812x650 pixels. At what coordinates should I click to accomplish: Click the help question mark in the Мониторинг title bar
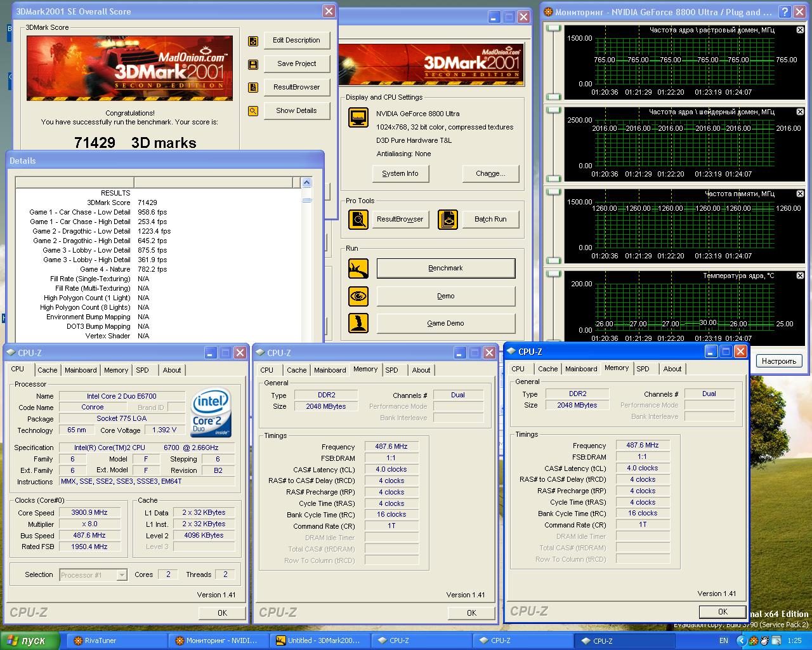click(x=785, y=11)
